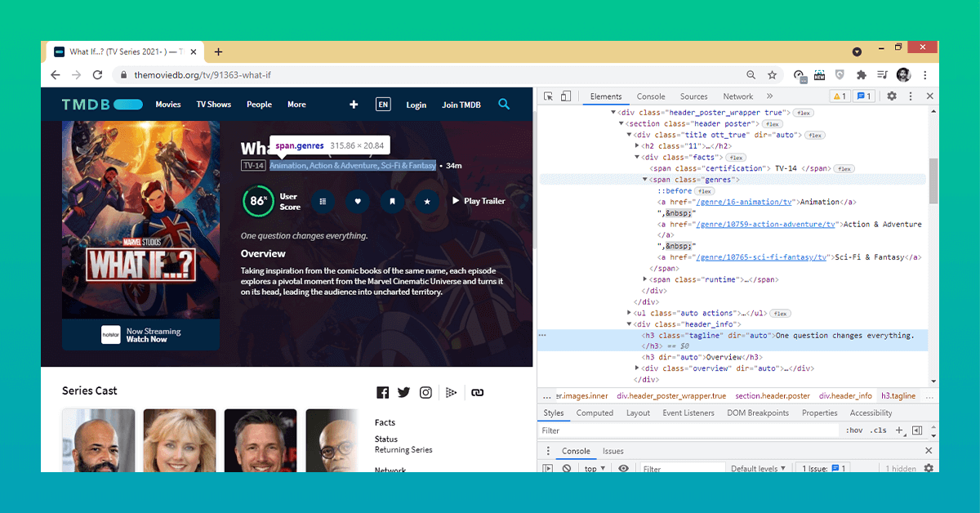Toggle live expression eye icon in console
The image size is (980, 513).
[623, 469]
